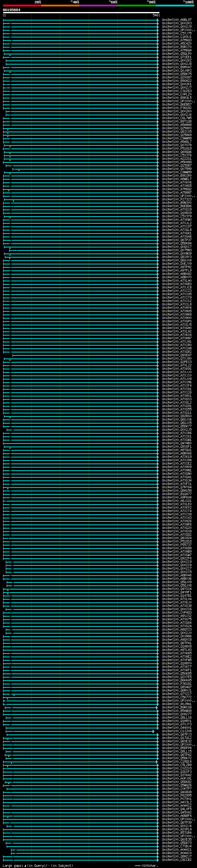Open hit UniRef100_A9BL97
The width and height of the screenshot is (197, 868).
(x=176, y=20)
